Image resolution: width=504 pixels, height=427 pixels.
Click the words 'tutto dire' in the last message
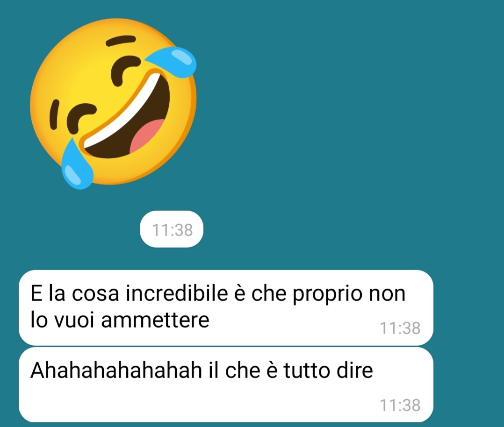point(328,370)
